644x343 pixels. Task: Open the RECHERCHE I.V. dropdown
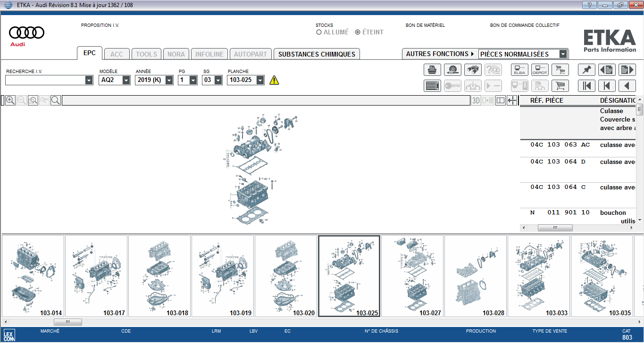click(x=89, y=81)
